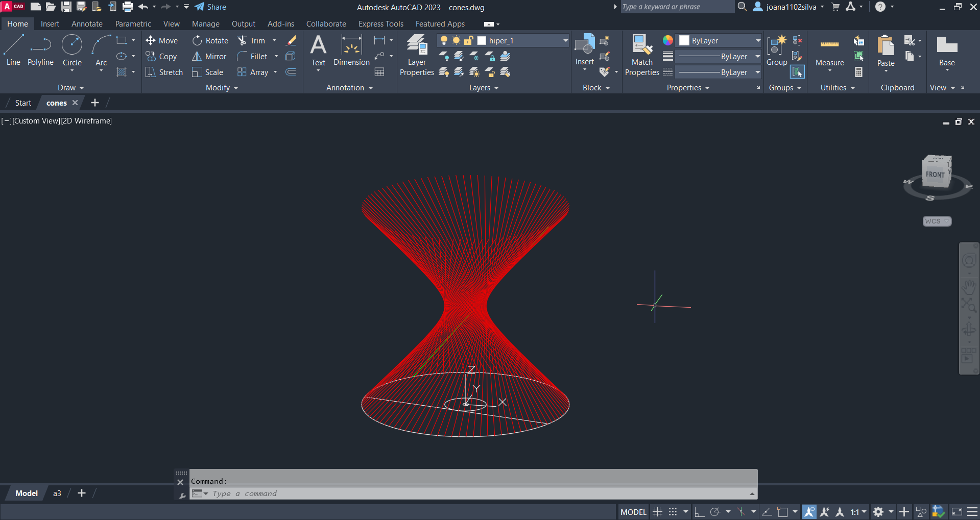Select the Polyline drawing tool
Screen dimensions: 980x520
[x=40, y=51]
